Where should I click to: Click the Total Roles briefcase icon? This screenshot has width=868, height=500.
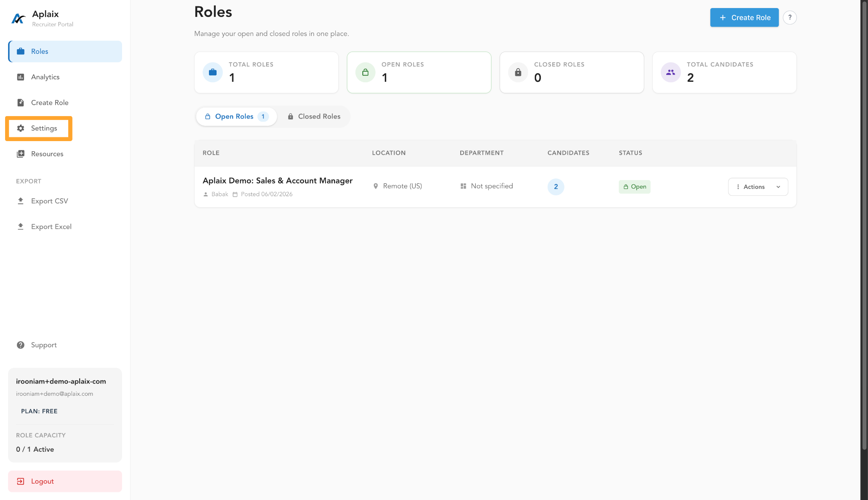(213, 72)
